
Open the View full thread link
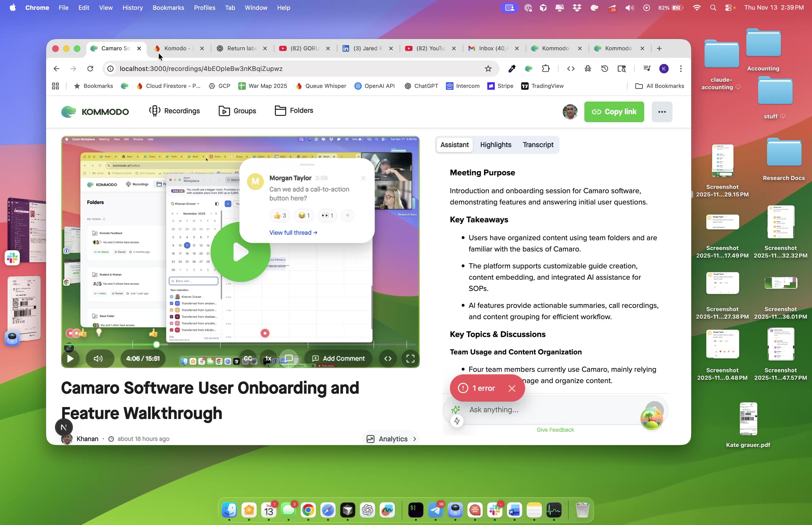pyautogui.click(x=293, y=233)
